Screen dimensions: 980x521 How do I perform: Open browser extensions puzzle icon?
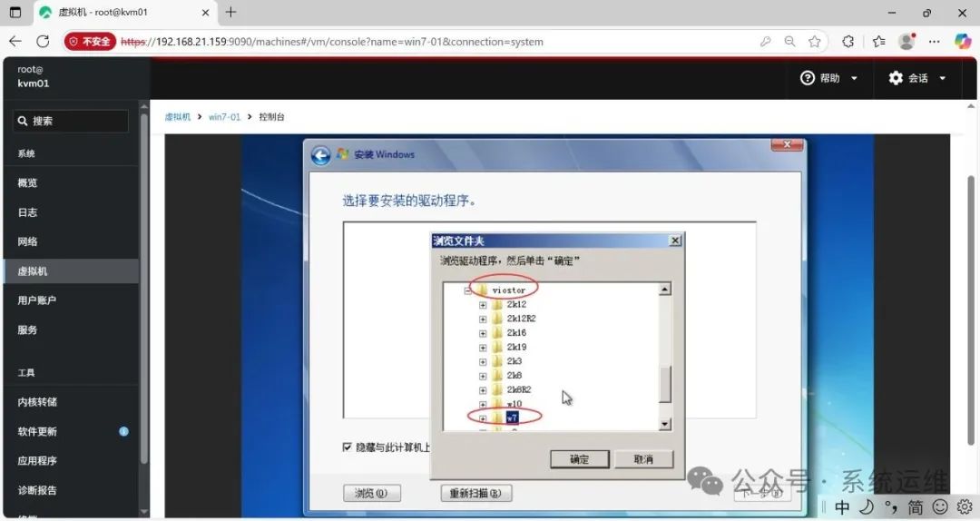coord(848,41)
